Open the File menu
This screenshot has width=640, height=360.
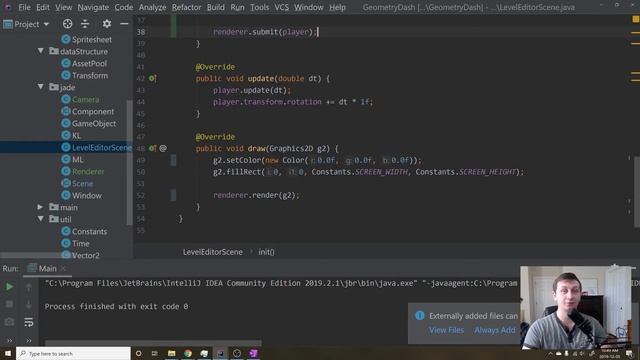coord(24,7)
